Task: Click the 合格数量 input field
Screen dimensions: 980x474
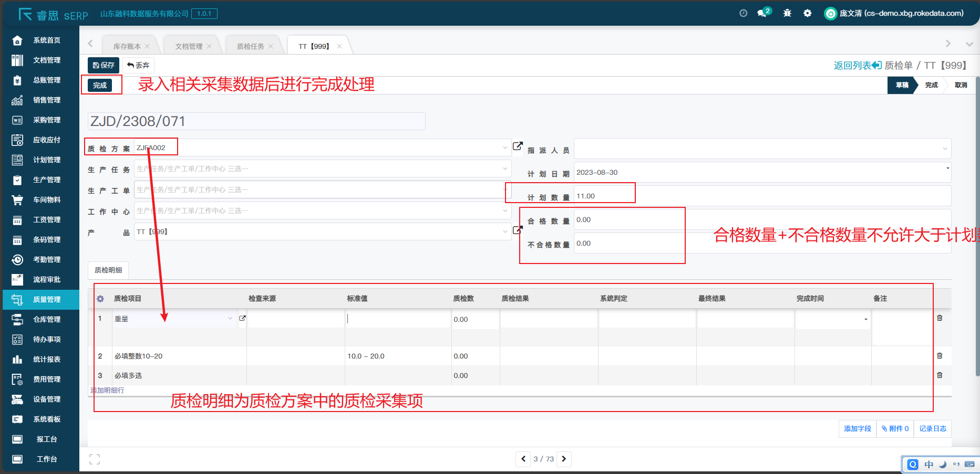Action: click(628, 220)
